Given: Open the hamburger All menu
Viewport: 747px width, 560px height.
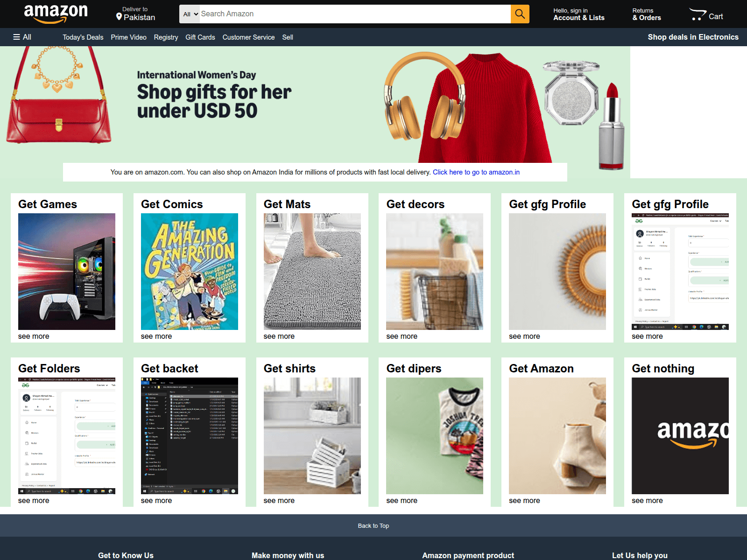Looking at the screenshot, I should pyautogui.click(x=22, y=37).
